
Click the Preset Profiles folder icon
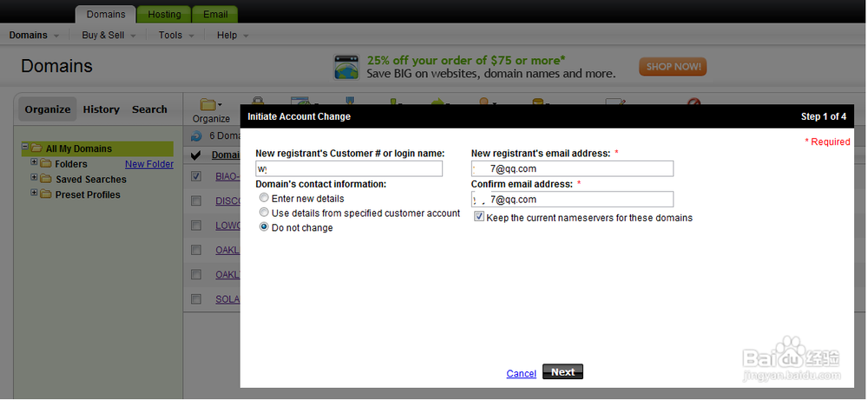pos(46,194)
